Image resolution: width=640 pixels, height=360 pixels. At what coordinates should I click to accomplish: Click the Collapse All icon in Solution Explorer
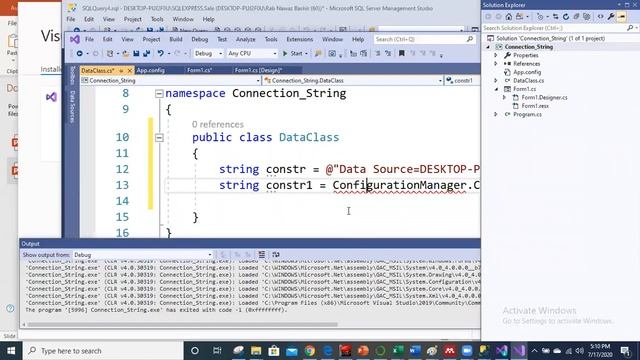coord(576,17)
